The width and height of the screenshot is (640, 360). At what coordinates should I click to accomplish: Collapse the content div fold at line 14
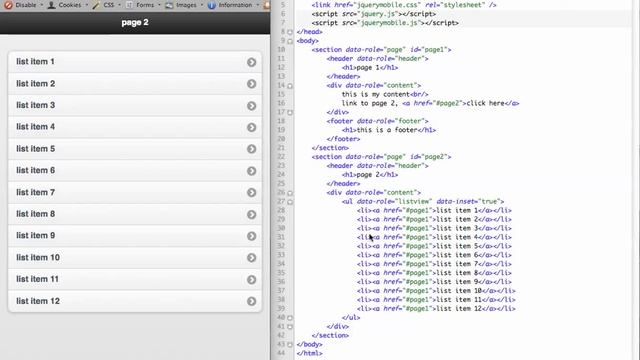(x=290, y=86)
